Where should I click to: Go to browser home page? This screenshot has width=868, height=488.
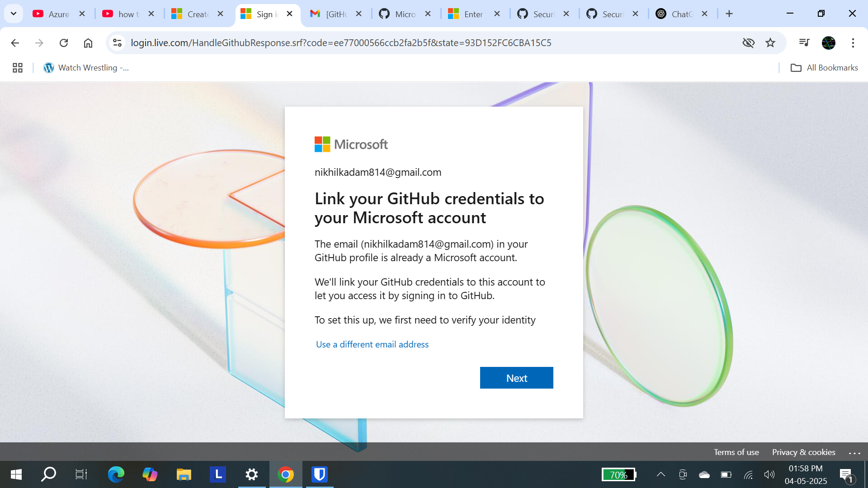tap(88, 43)
